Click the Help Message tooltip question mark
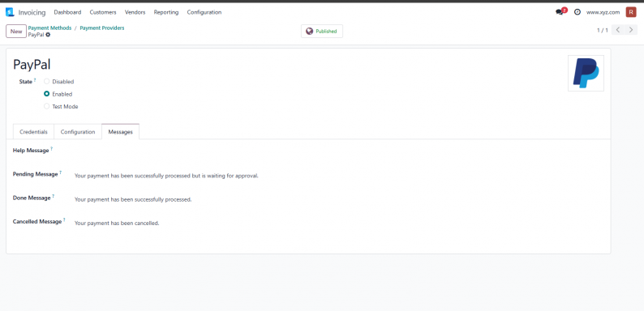Viewport: 644px width, 311px height. pos(52,148)
